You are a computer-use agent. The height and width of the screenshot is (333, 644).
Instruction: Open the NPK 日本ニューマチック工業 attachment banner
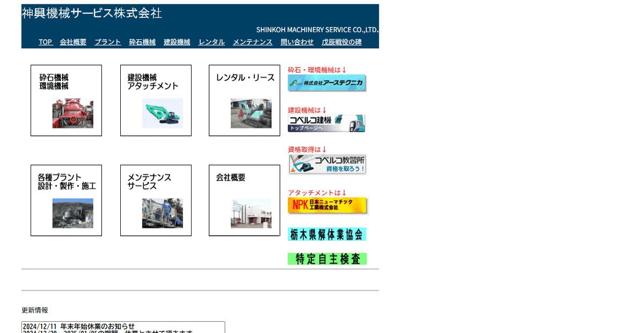coord(327,205)
